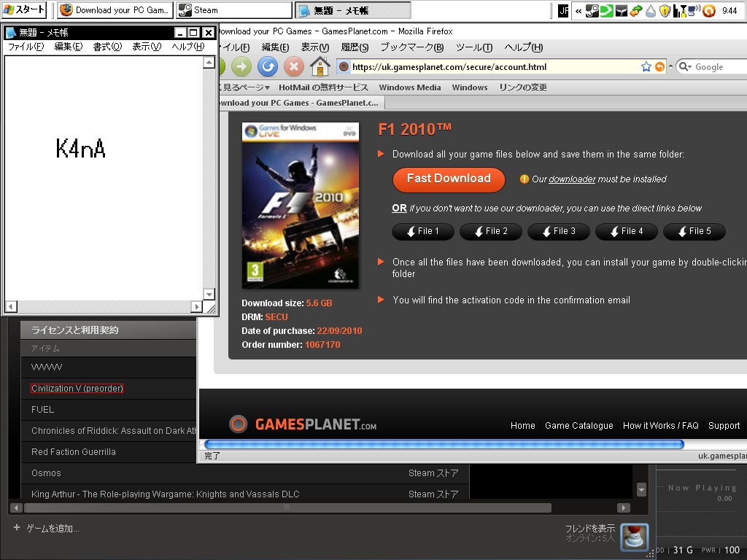This screenshot has height=560, width=747.
Task: Click the red Stop loading button
Action: (294, 66)
